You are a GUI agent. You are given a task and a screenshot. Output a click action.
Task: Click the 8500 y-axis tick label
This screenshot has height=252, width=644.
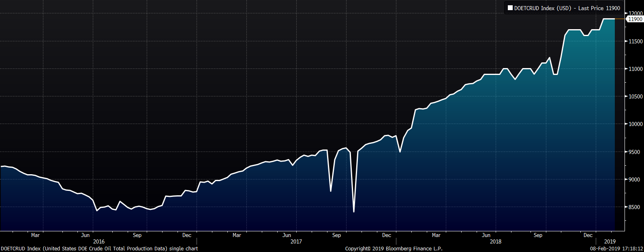click(x=635, y=207)
